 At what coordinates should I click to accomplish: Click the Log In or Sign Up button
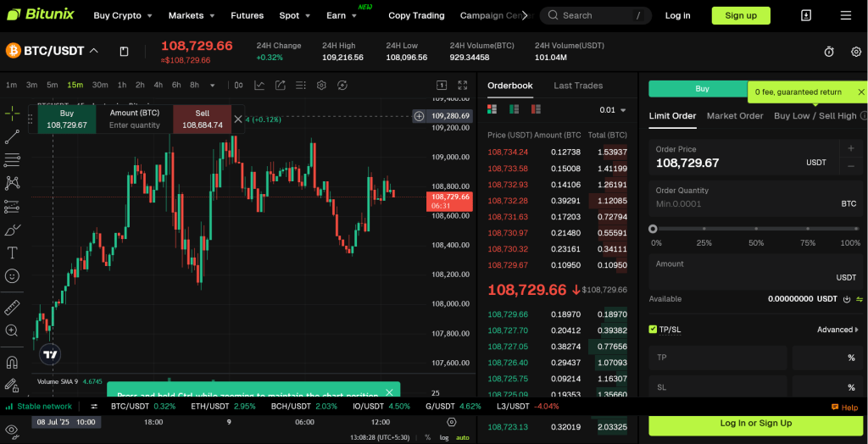click(755, 423)
